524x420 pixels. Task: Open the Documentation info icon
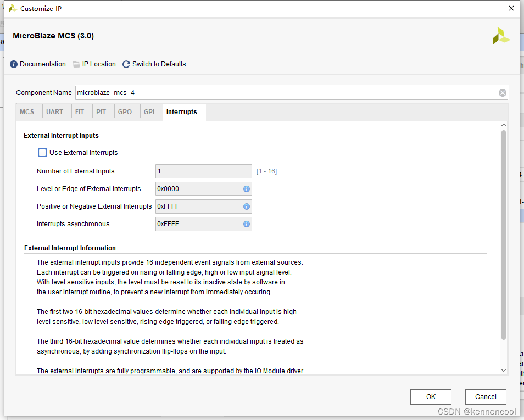(14, 64)
